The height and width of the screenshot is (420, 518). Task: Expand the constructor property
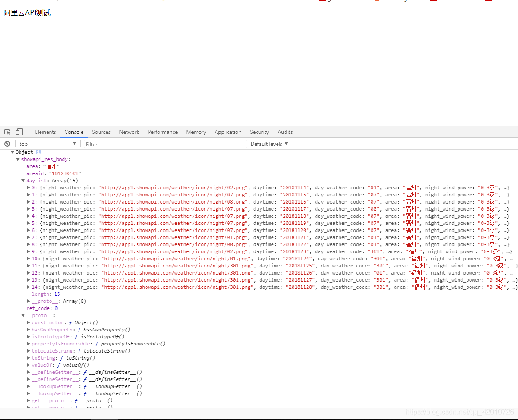28,322
